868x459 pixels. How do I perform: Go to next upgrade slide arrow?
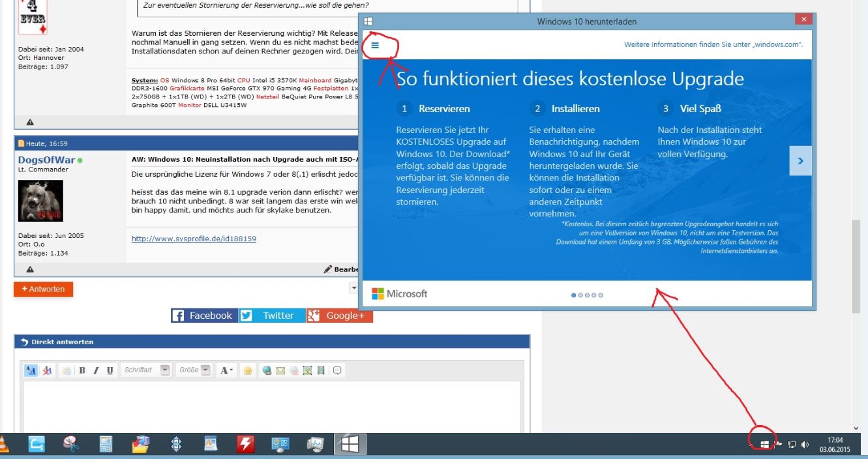pos(800,160)
